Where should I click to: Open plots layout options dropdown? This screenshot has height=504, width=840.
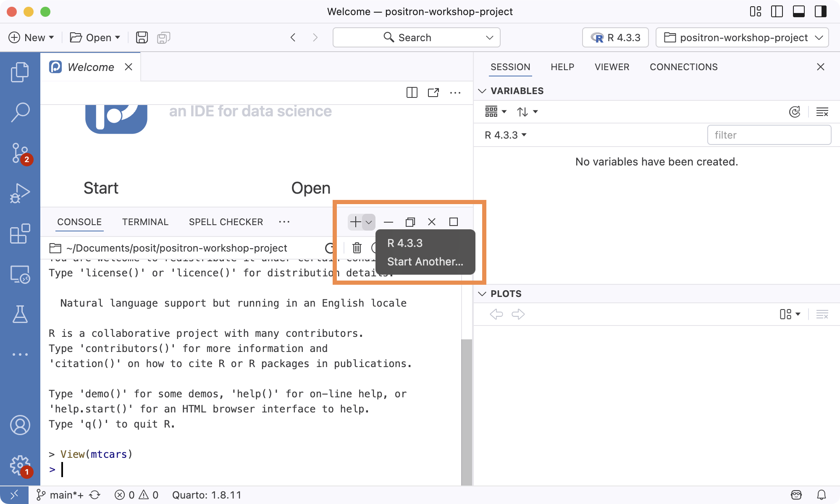tap(790, 314)
